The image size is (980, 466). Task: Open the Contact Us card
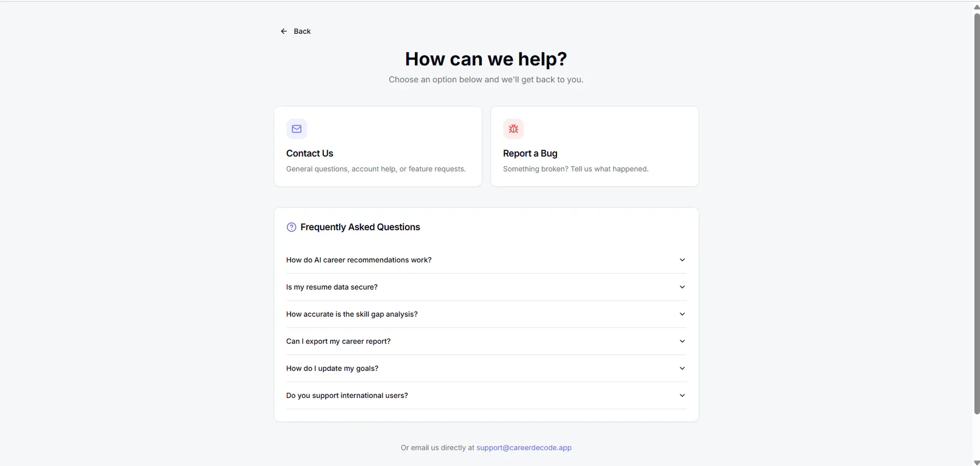click(378, 146)
